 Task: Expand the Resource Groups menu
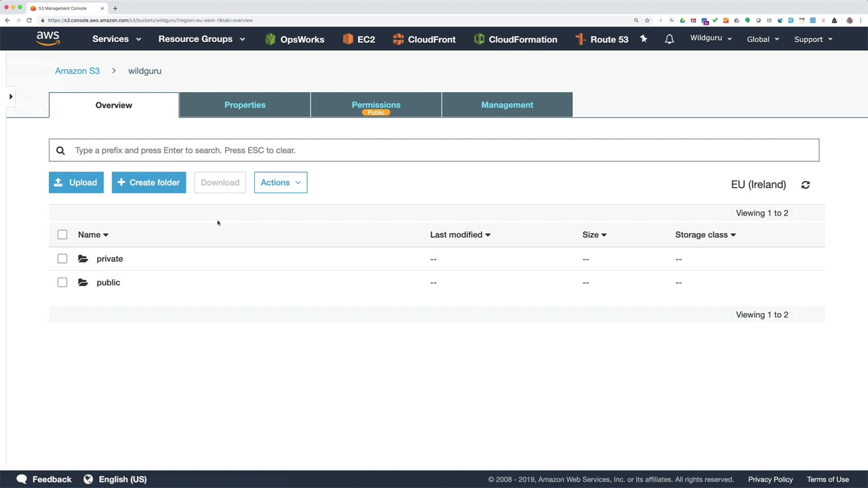click(201, 39)
